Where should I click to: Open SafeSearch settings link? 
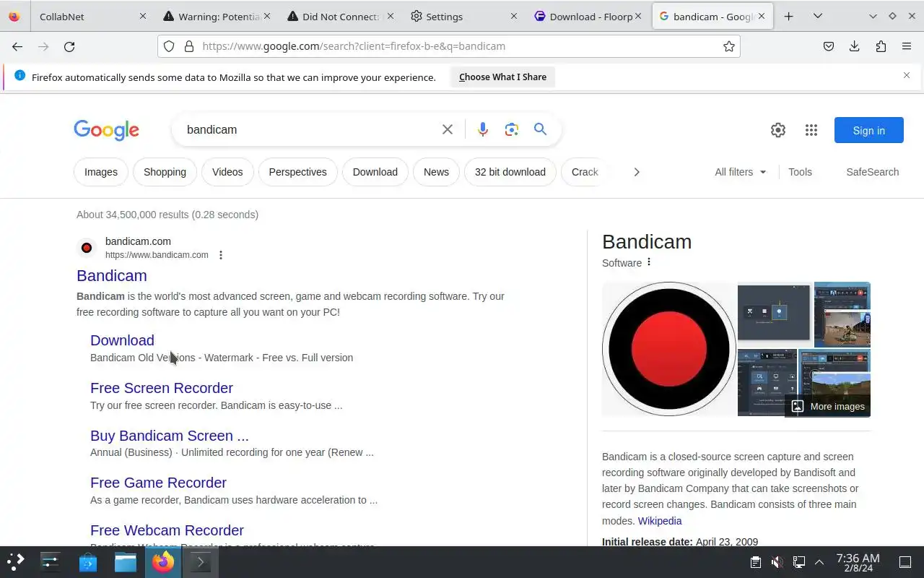point(872,172)
